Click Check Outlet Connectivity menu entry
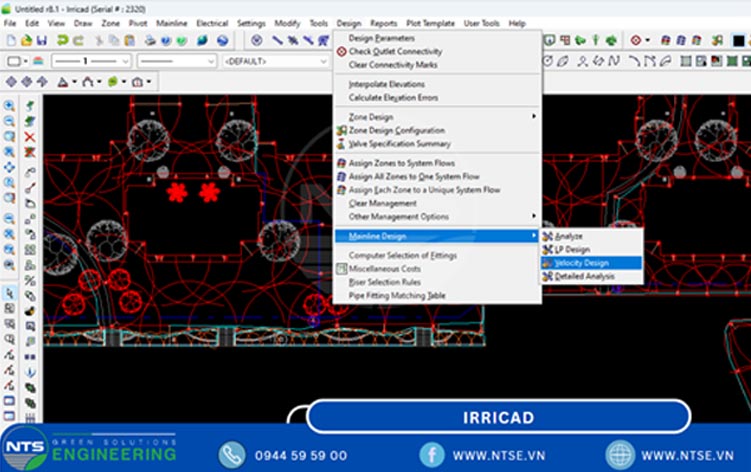 point(393,51)
